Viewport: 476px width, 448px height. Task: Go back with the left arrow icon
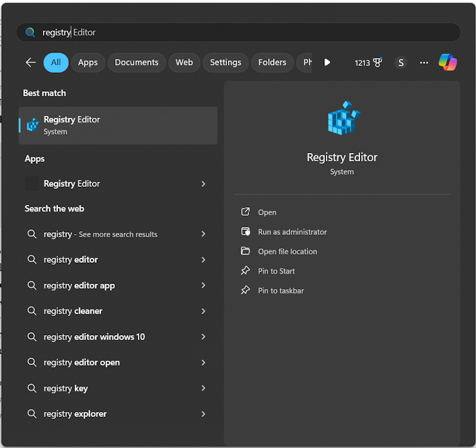tap(30, 63)
